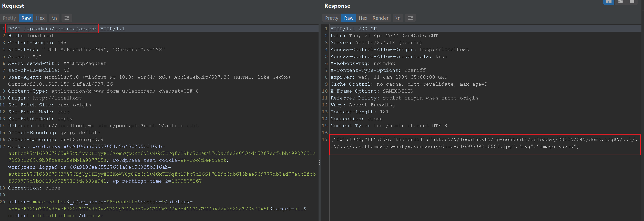Click the 'context=edit-attachment&do=save' body line
This screenshot has width=644, height=221.
coord(56,216)
